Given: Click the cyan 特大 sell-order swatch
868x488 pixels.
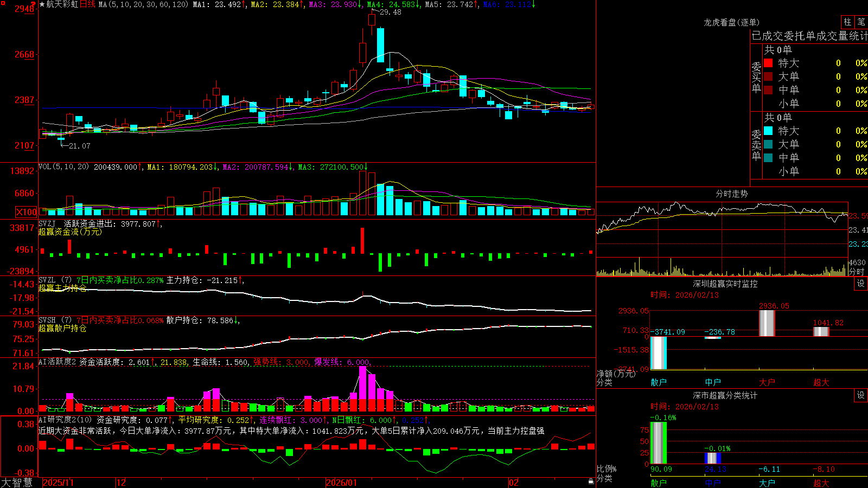Looking at the screenshot, I should click(768, 131).
